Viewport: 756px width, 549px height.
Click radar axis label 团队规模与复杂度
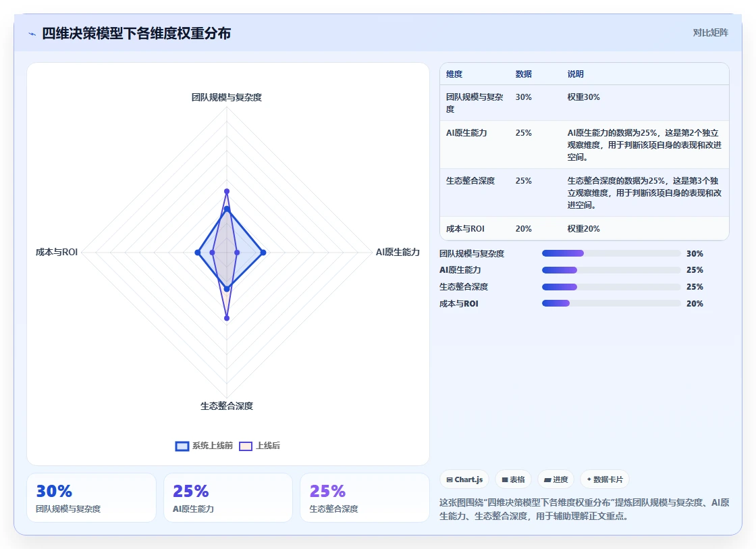click(227, 97)
